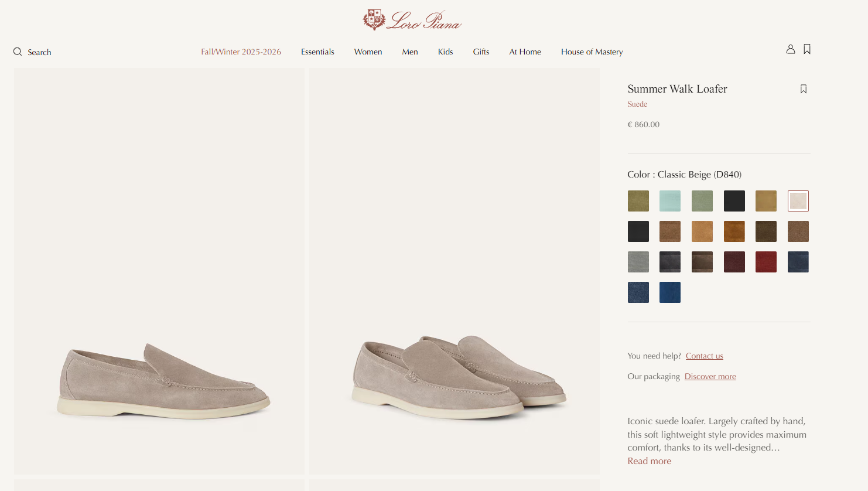Click the Contact us link

point(704,356)
